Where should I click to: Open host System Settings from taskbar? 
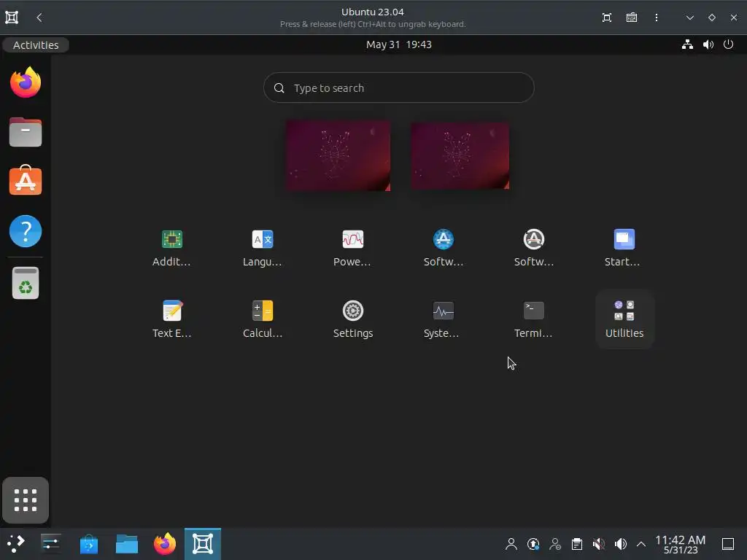click(51, 544)
